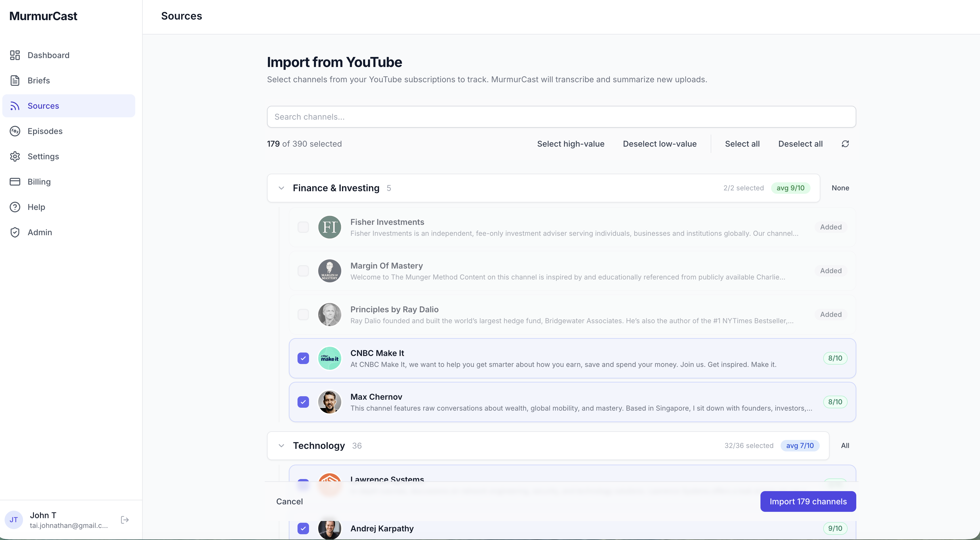Click Deselect low-value link
Screen dimensions: 980x540
tap(659, 144)
